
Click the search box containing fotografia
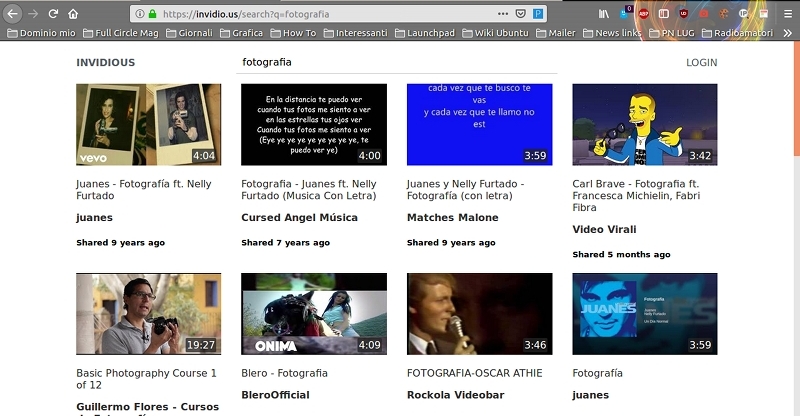(396, 62)
